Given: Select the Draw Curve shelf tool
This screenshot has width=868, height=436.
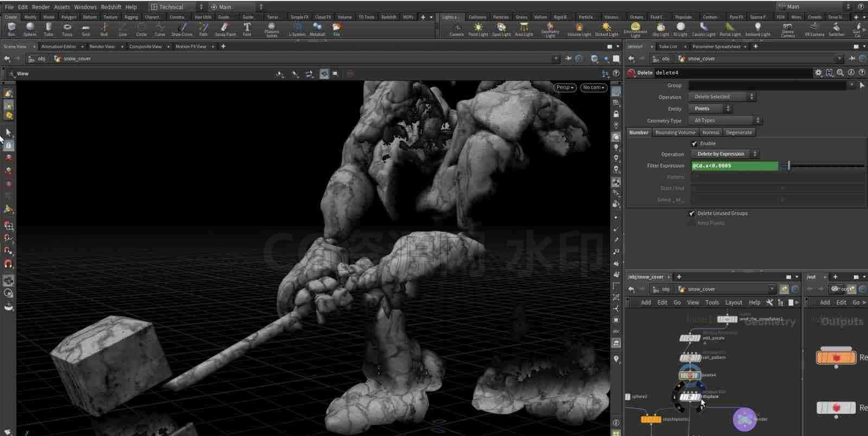Looking at the screenshot, I should (182, 29).
